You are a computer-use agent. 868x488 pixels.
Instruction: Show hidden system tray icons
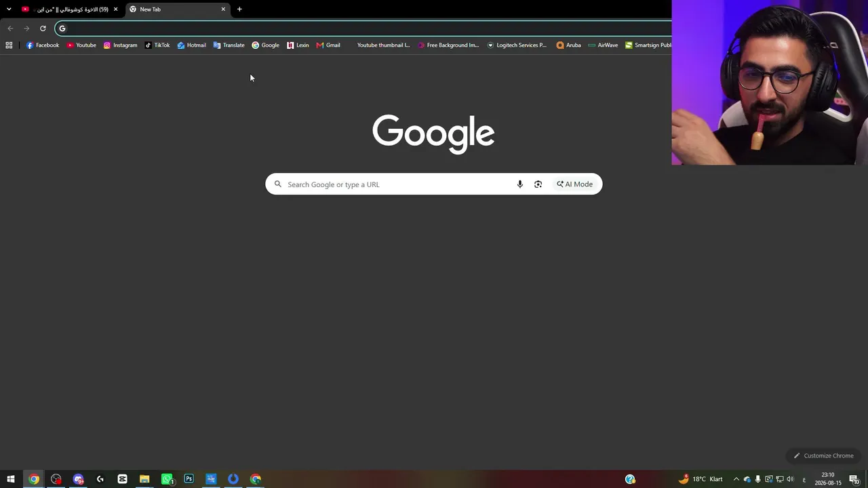736,479
